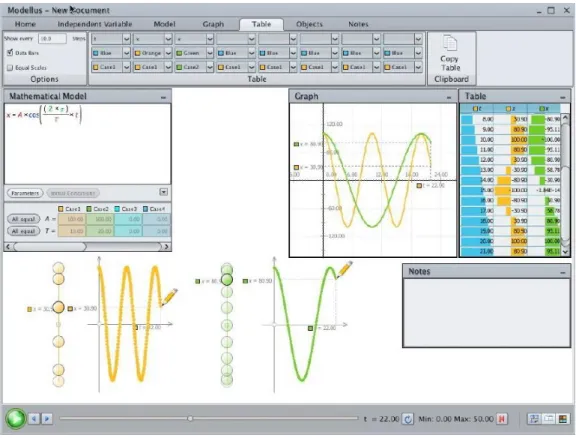Enable the Equal Scales checkbox
Image resolution: width=576 pixels, height=438 pixels.
10,68
